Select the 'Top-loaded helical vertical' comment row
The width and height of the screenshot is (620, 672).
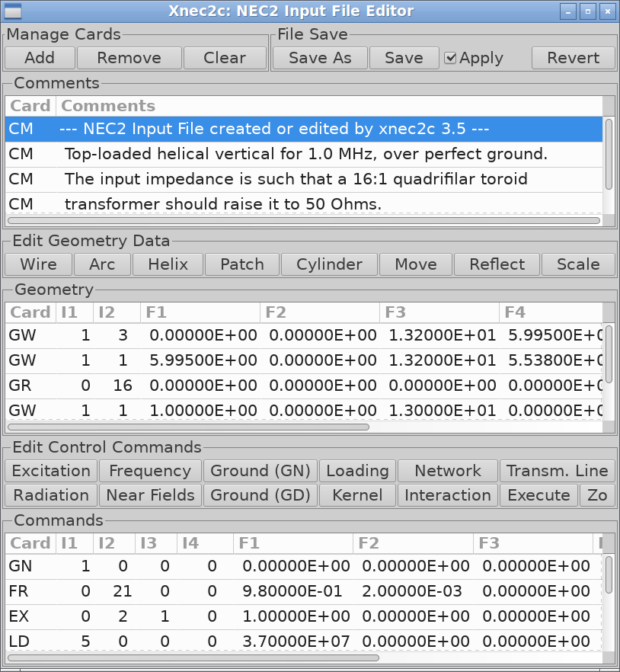pyautogui.click(x=304, y=154)
